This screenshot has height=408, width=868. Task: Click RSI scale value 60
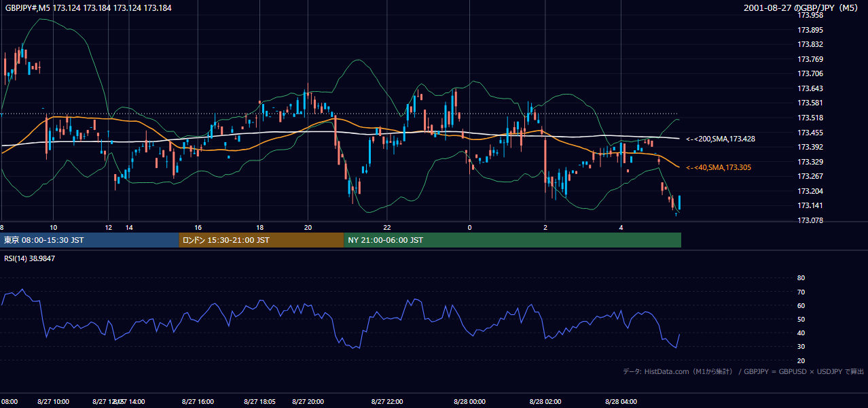(x=801, y=305)
